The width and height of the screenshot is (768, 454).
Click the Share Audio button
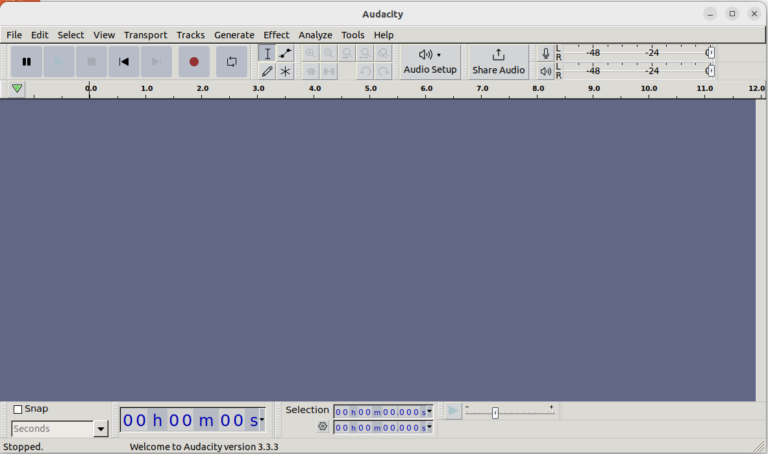[x=498, y=62]
